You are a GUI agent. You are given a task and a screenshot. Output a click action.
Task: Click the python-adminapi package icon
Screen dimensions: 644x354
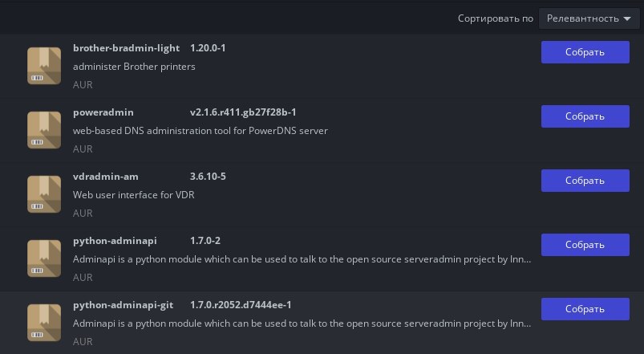pyautogui.click(x=44, y=258)
